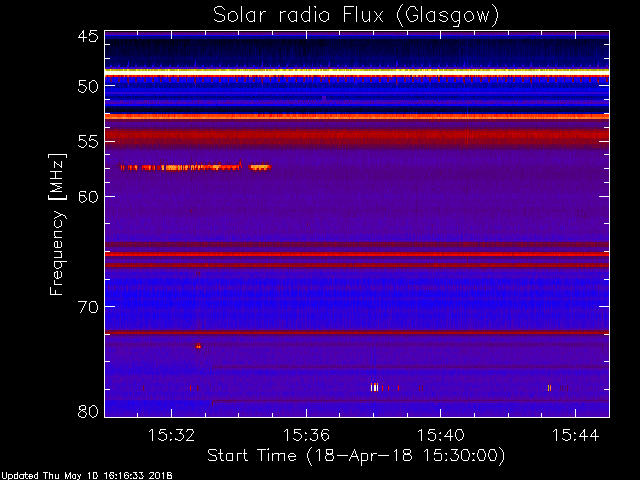
Task: Click the "Start Time (18-Apr-18 15:30:00)" axis label
Action: point(356,456)
